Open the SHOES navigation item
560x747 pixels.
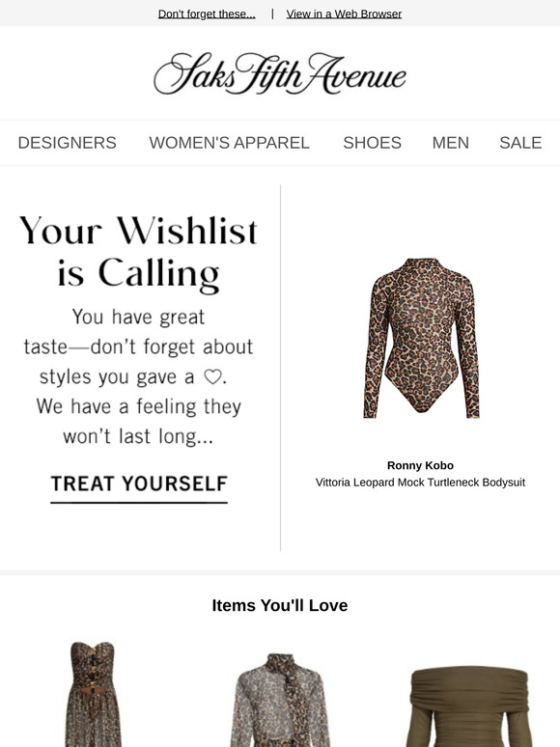pos(373,143)
